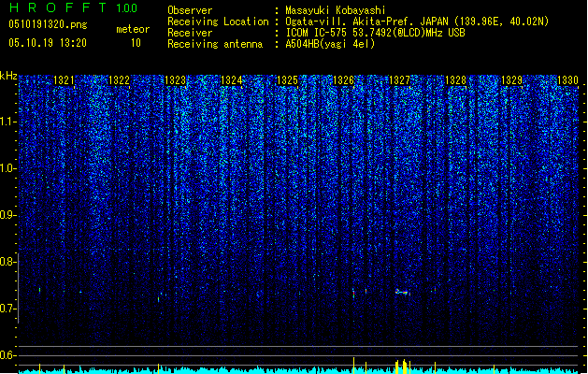Click the 1324 time marker
Image resolution: width=588 pixels, height=374 pixels.
pos(232,80)
